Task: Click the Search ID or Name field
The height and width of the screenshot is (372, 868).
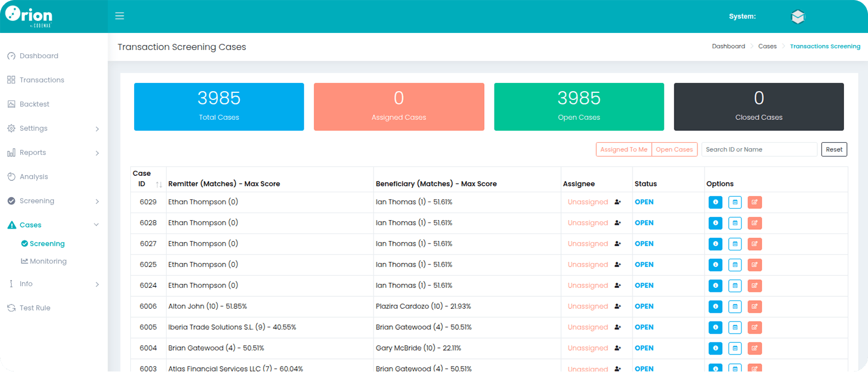Action: click(759, 149)
